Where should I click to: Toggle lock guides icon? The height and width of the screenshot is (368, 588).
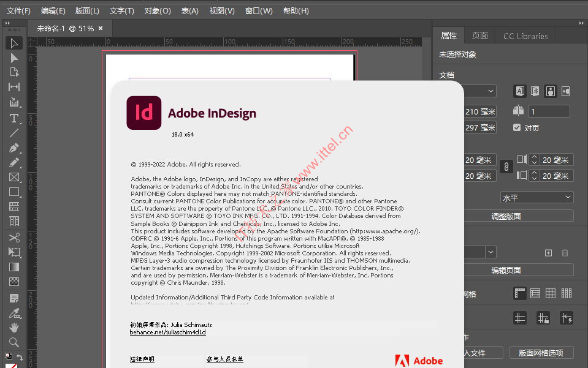coord(543,318)
